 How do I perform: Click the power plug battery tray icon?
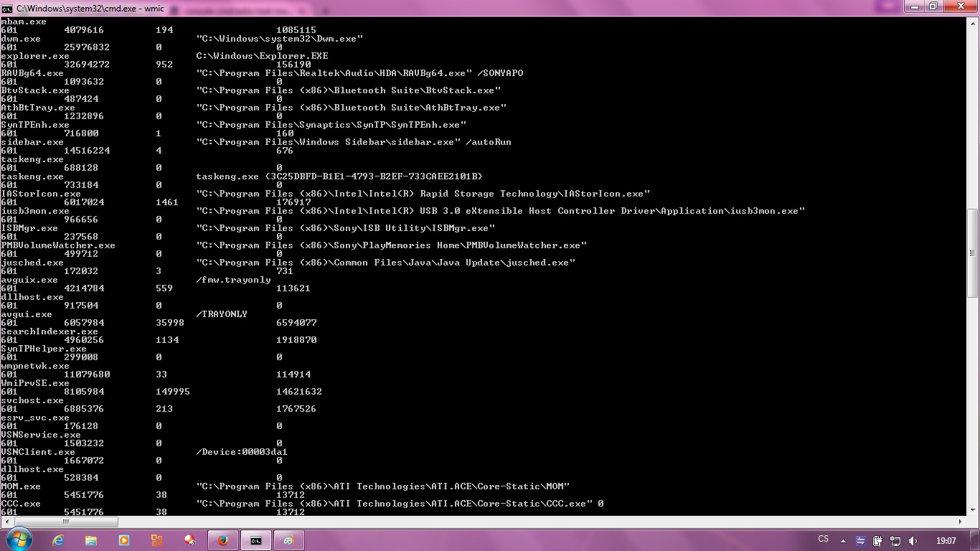click(x=877, y=541)
